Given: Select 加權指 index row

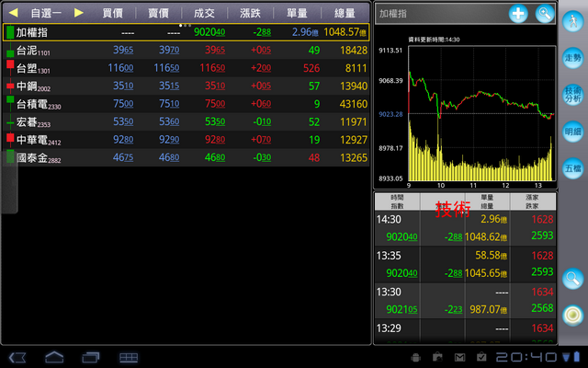Looking at the screenshot, I should [186, 32].
